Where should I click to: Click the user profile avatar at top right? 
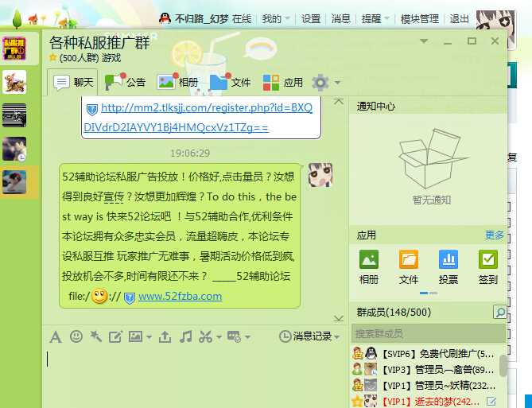[x=495, y=29]
